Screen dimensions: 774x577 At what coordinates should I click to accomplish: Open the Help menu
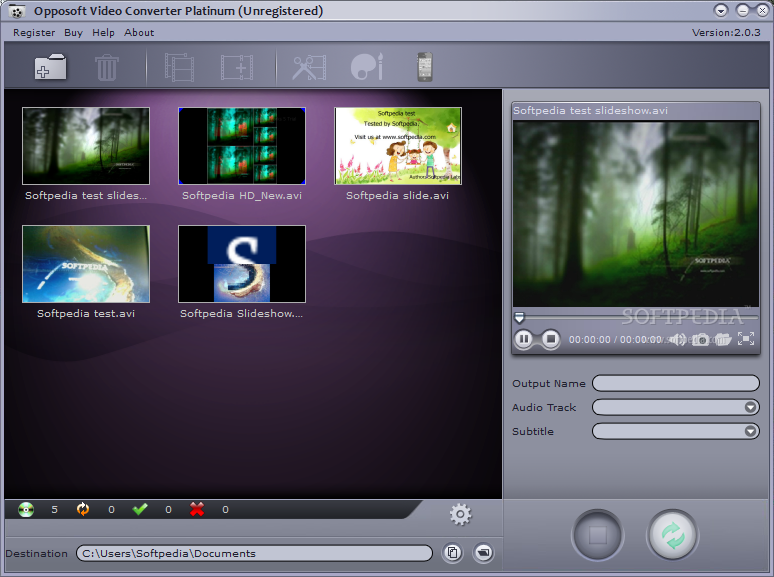point(103,33)
